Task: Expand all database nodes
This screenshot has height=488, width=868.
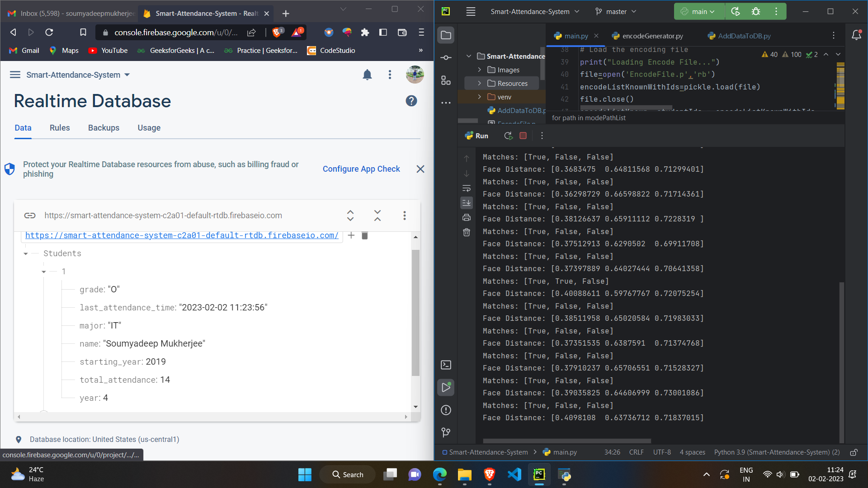Action: [350, 216]
